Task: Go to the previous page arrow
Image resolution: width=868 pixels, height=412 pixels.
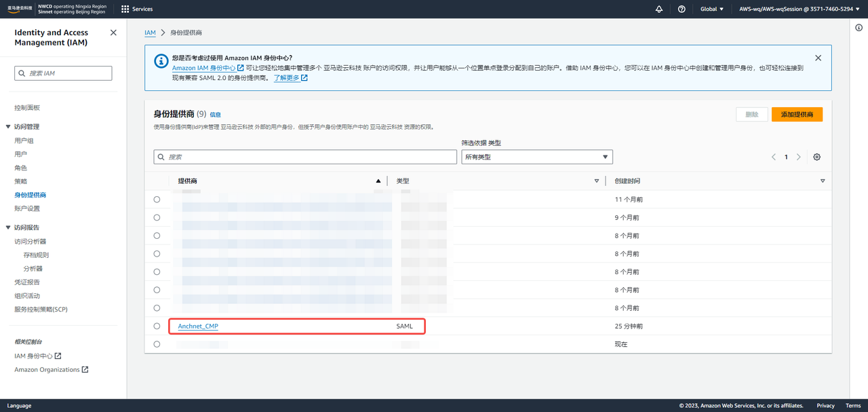Action: [774, 157]
